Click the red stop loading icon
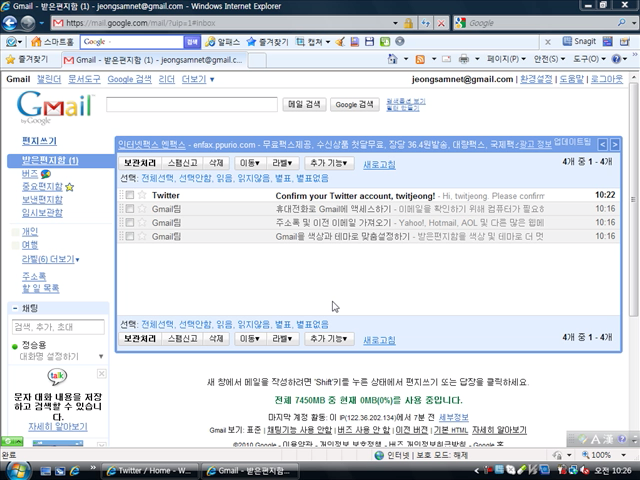 click(441, 23)
